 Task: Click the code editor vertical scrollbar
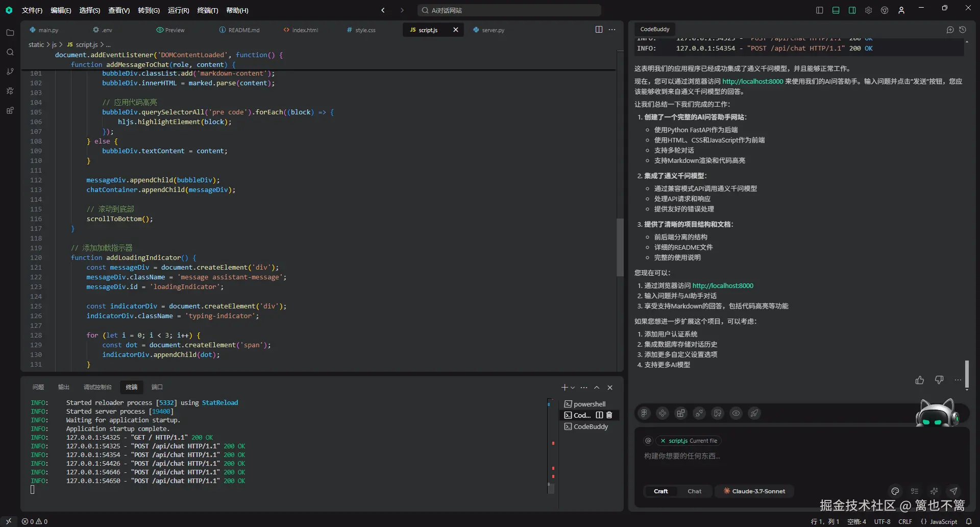[x=620, y=247]
